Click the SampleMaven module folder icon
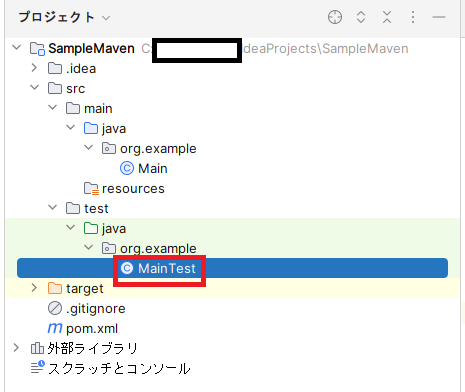Screen dimensions: 465x392 pos(37,49)
